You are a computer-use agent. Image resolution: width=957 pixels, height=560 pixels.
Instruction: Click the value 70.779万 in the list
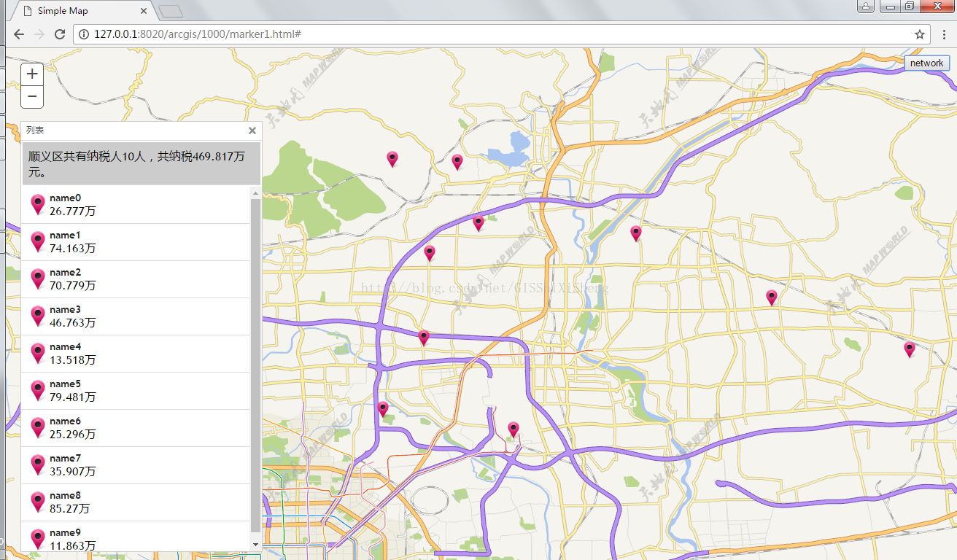[x=73, y=286]
